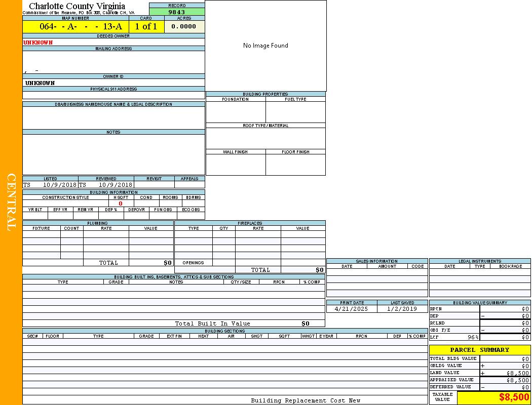Image resolution: width=532 pixels, height=405 pixels.
Task: Click the red taxable value $8,500
Action: pos(514,397)
